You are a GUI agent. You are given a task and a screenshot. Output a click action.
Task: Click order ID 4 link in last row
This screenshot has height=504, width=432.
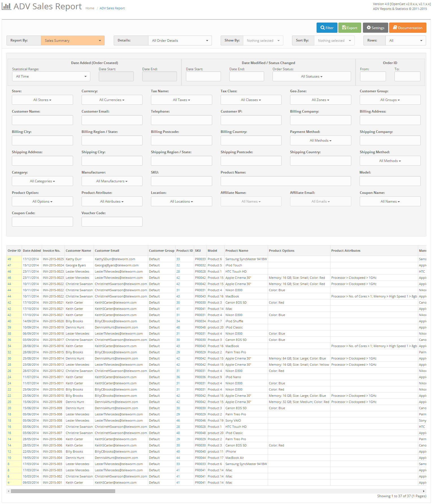(x=8, y=483)
